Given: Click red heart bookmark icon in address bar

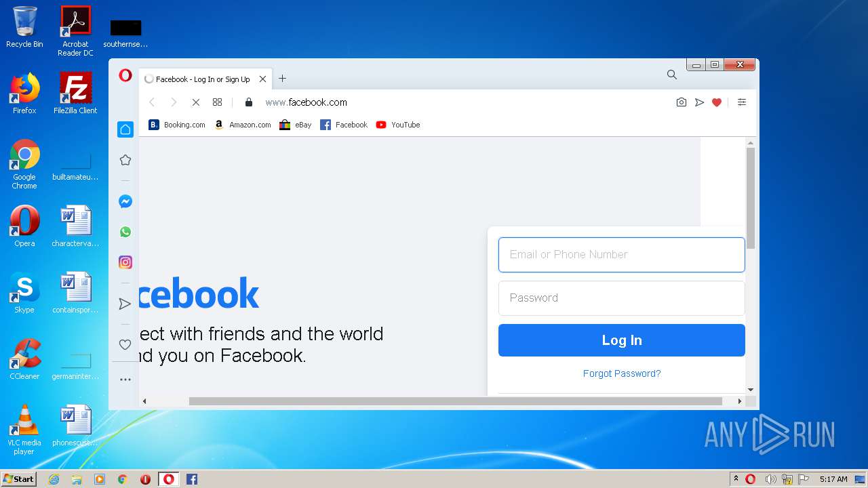Looking at the screenshot, I should click(717, 102).
